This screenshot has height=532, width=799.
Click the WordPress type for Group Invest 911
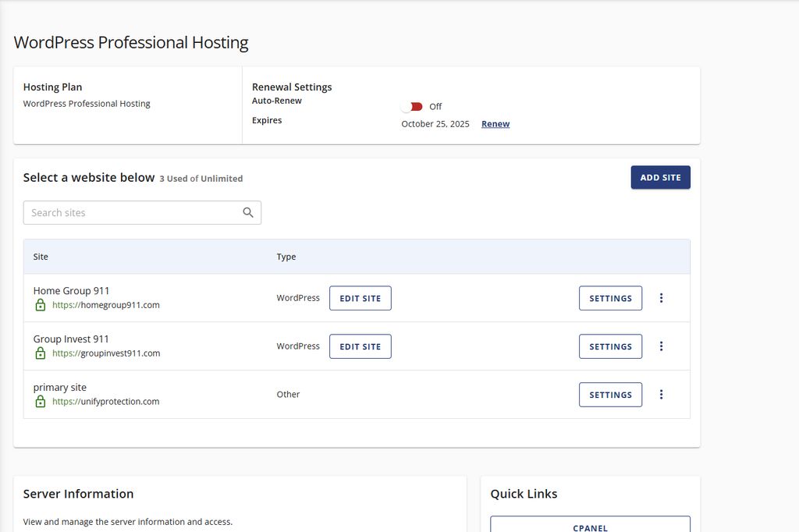click(x=298, y=346)
